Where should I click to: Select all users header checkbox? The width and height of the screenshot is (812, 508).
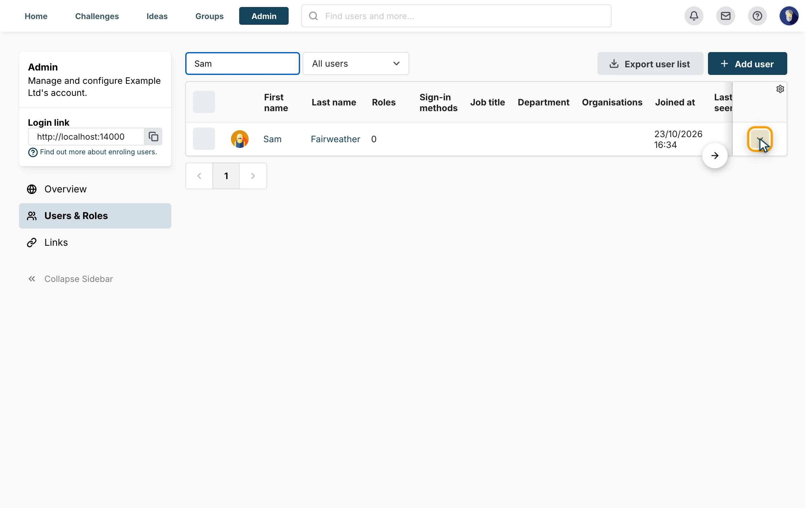pyautogui.click(x=204, y=102)
